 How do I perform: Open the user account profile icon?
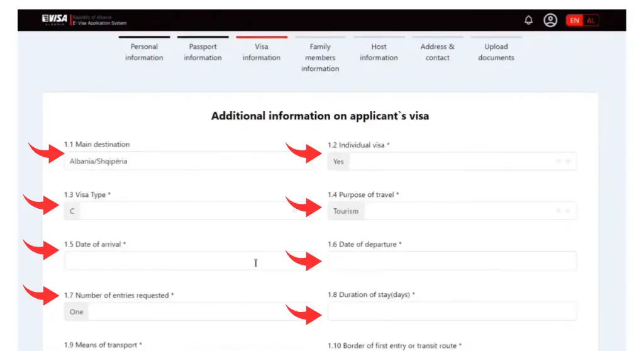[550, 20]
